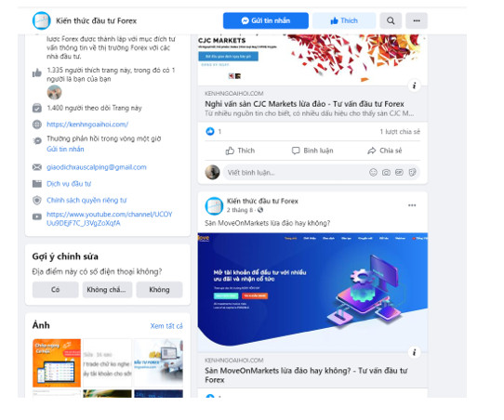The height and width of the screenshot is (420, 504).
Task: Open the kenhngoaihoi.com website link
Action: pyautogui.click(x=87, y=125)
